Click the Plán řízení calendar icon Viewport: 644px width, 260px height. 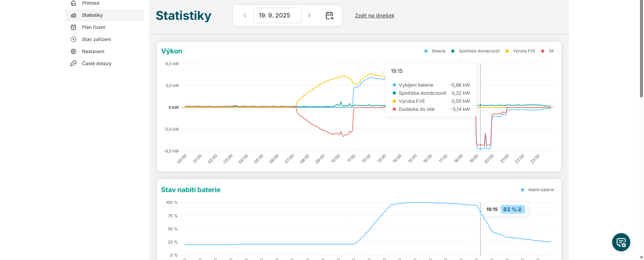(73, 27)
